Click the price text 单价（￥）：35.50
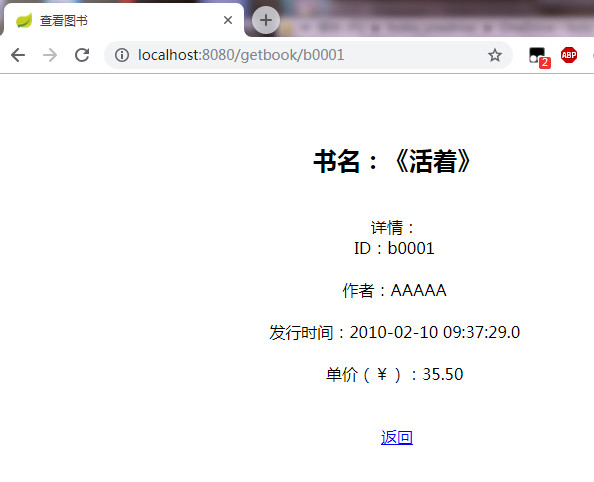The width and height of the screenshot is (594, 482). tap(394, 374)
